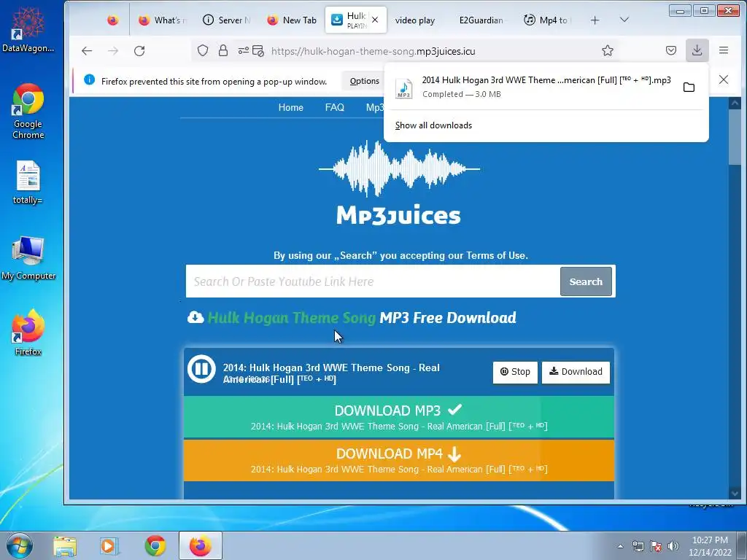Open the FAQ menu link
This screenshot has width=747, height=560.
tap(334, 108)
